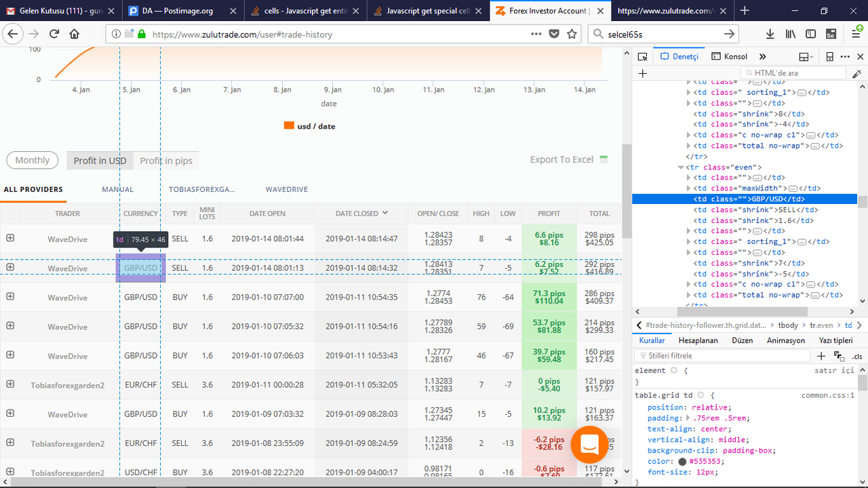Open the responsive design mode icon
Screen dimensions: 868x488
pos(829,57)
